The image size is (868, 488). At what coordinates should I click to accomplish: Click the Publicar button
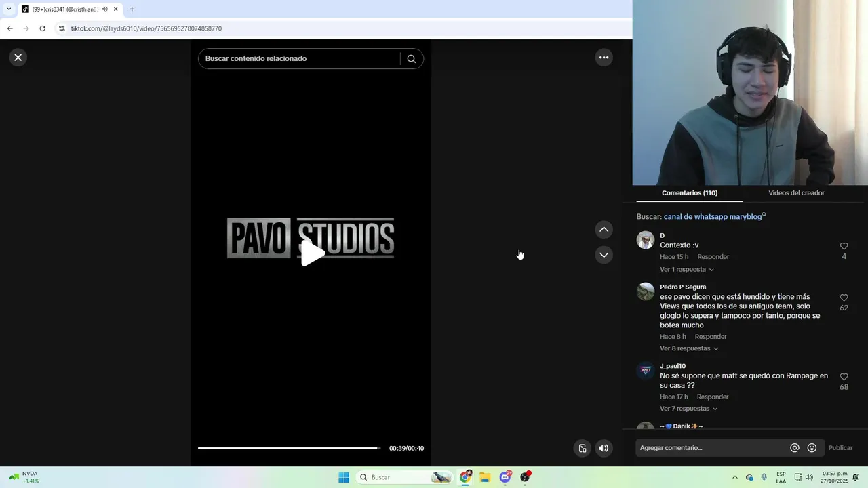pos(840,448)
